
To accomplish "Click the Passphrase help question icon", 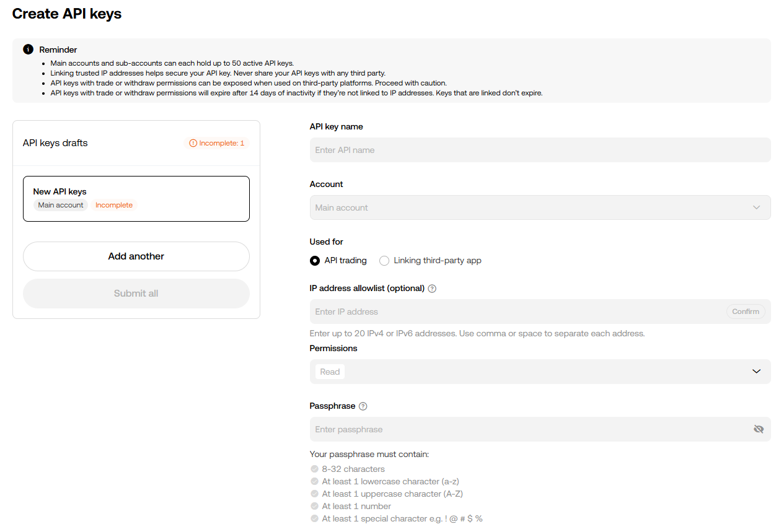I will pos(363,406).
